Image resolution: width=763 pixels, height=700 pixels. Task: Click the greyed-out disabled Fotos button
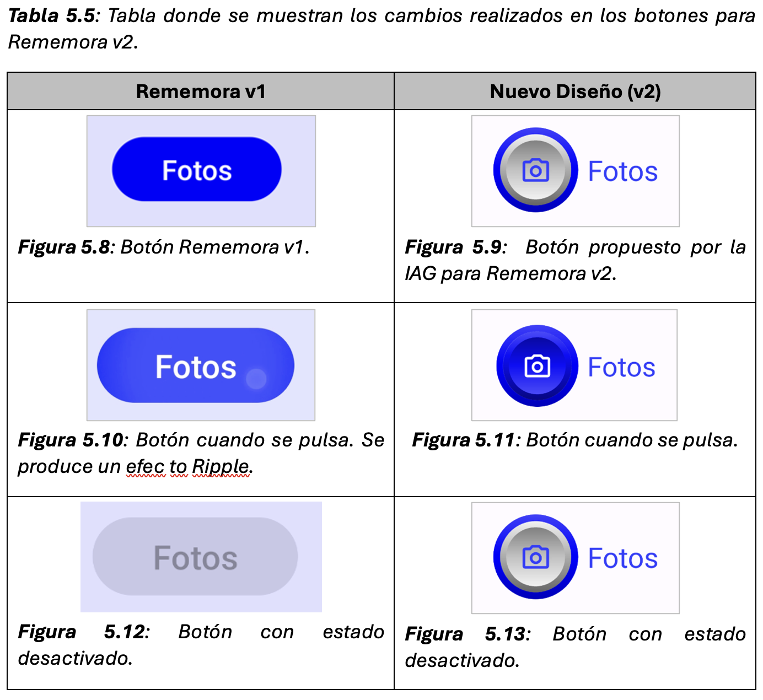(x=195, y=557)
